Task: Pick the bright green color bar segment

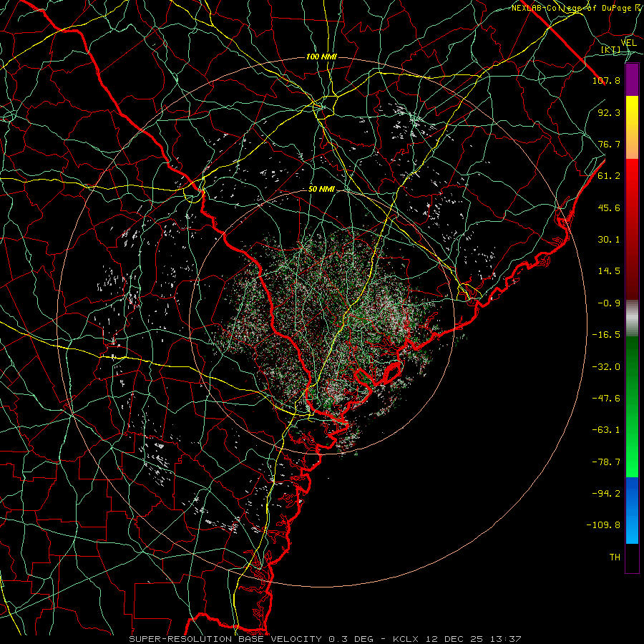Action: click(632, 406)
